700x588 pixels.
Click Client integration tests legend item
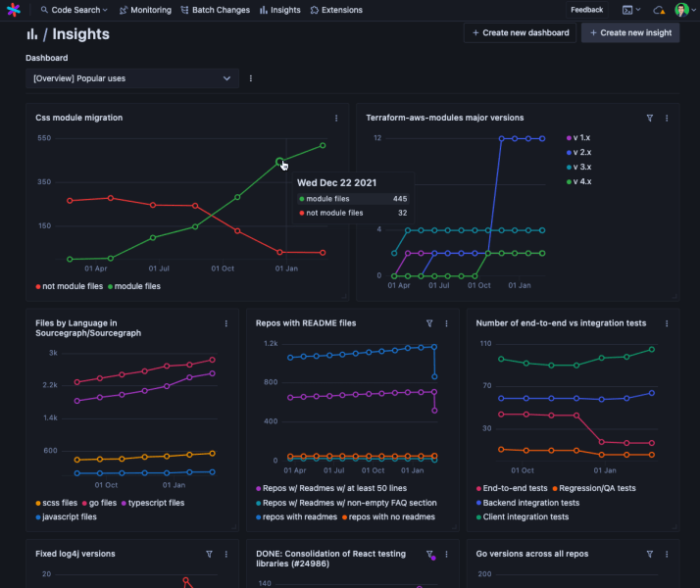(523, 516)
